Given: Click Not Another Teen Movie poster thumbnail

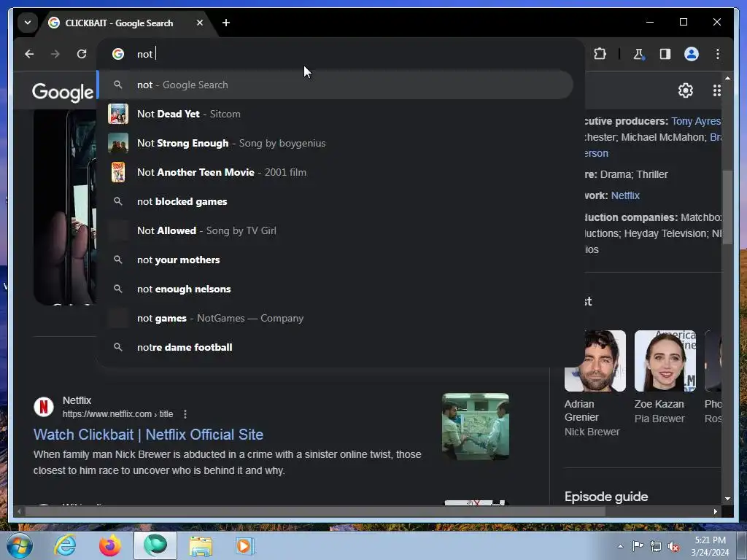Looking at the screenshot, I should point(118,172).
